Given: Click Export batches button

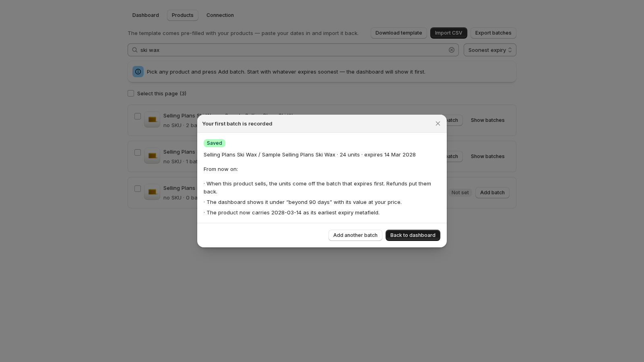Looking at the screenshot, I should pyautogui.click(x=493, y=33).
